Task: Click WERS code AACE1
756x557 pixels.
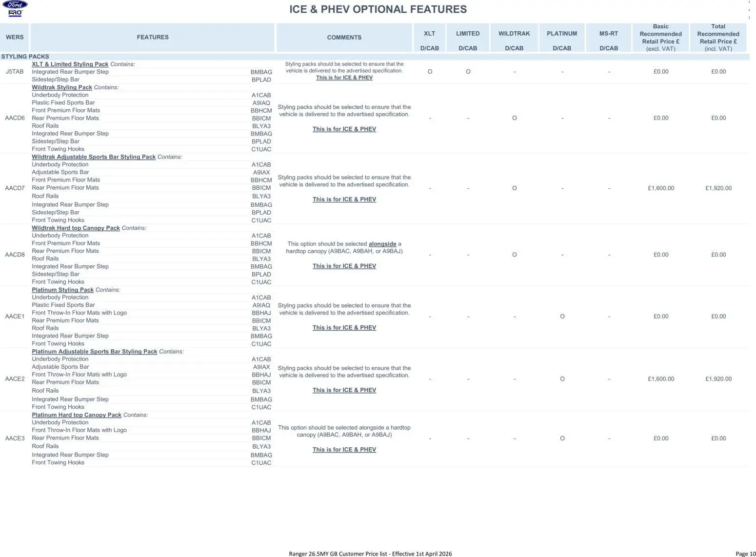Action: coord(15,317)
